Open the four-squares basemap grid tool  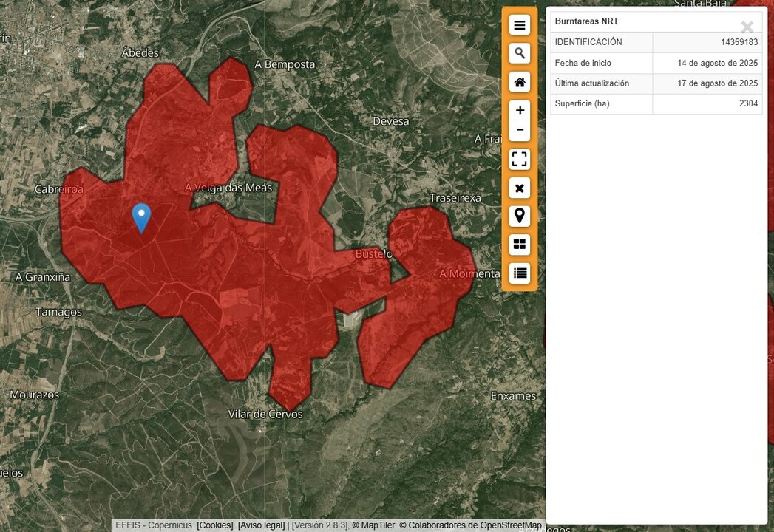tap(519, 245)
